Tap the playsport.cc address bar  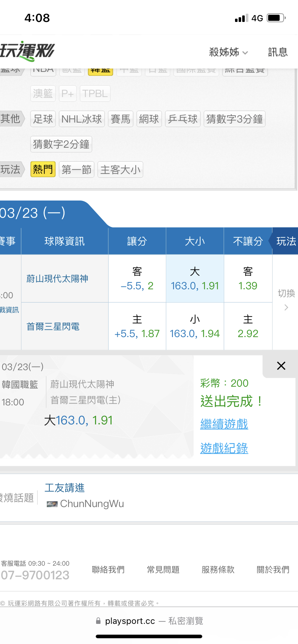point(149,621)
